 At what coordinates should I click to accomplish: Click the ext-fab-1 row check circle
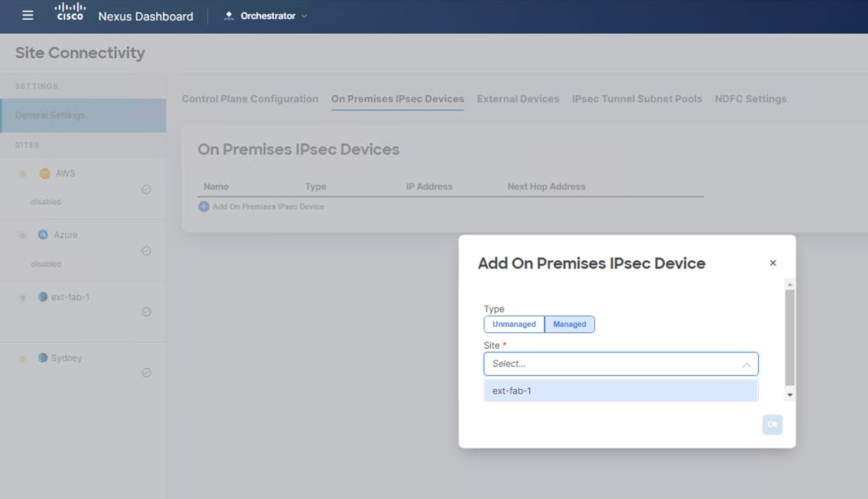tap(146, 312)
